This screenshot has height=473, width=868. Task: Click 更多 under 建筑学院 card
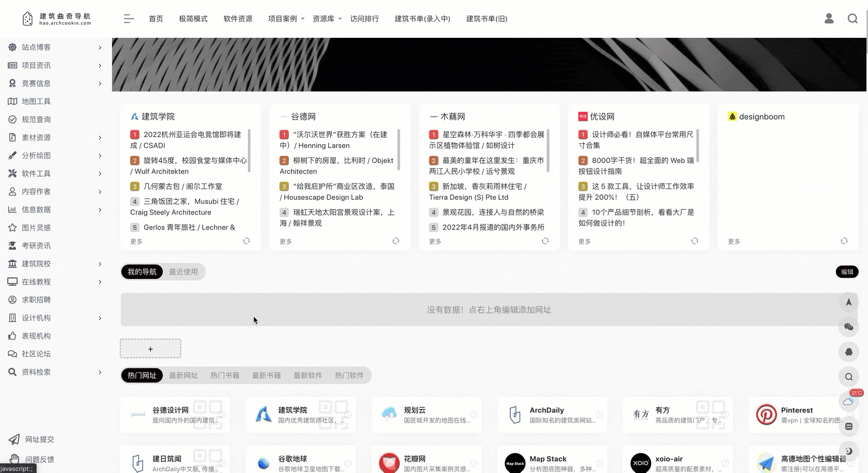[136, 241]
